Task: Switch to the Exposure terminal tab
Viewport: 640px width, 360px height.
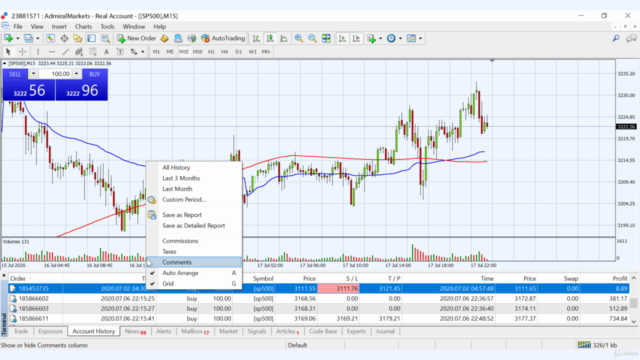Action: (51, 331)
